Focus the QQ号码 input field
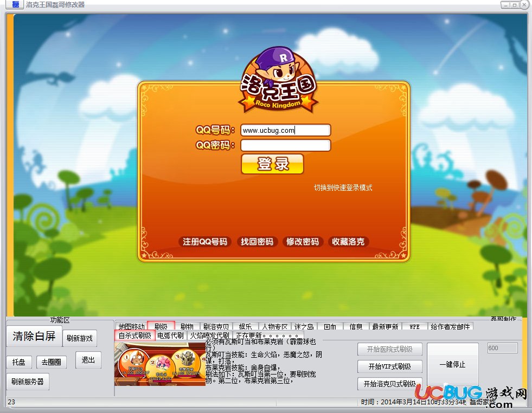 point(285,130)
